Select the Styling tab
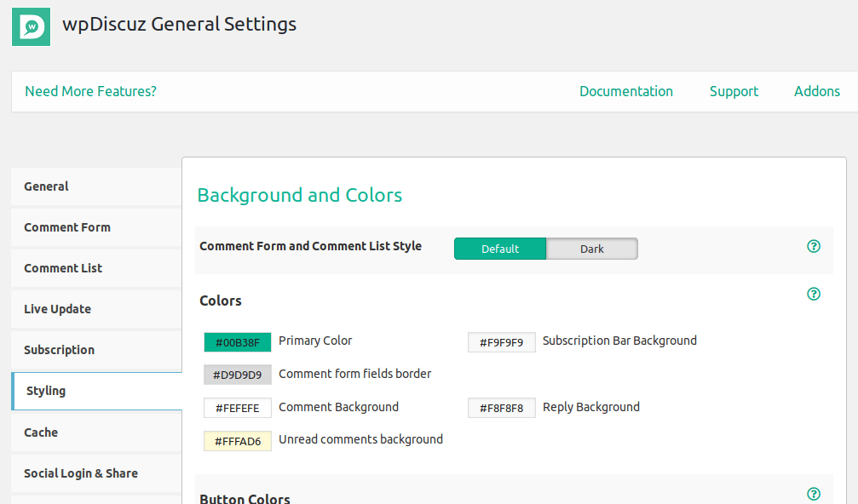 (x=96, y=391)
